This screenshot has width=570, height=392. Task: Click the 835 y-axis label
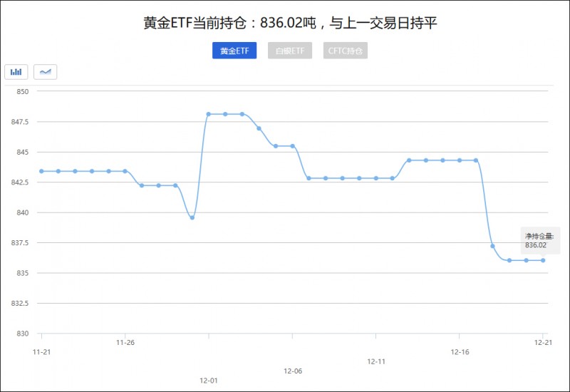(x=23, y=273)
